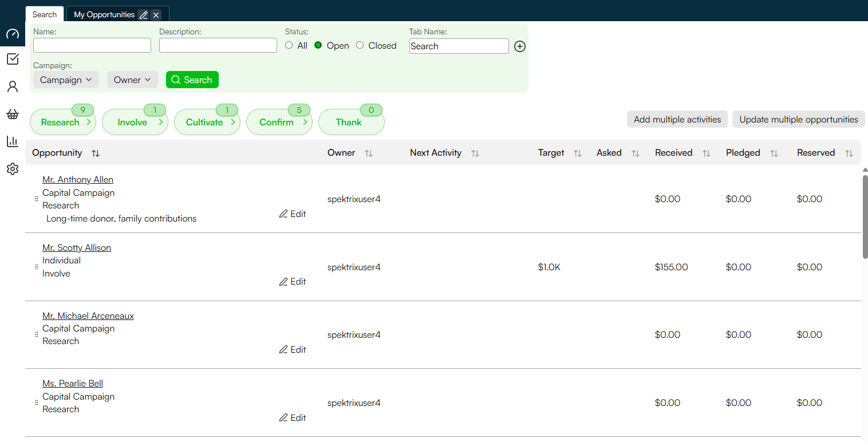868x442 pixels.
Task: Select the Closed status radio button
Action: [x=360, y=45]
